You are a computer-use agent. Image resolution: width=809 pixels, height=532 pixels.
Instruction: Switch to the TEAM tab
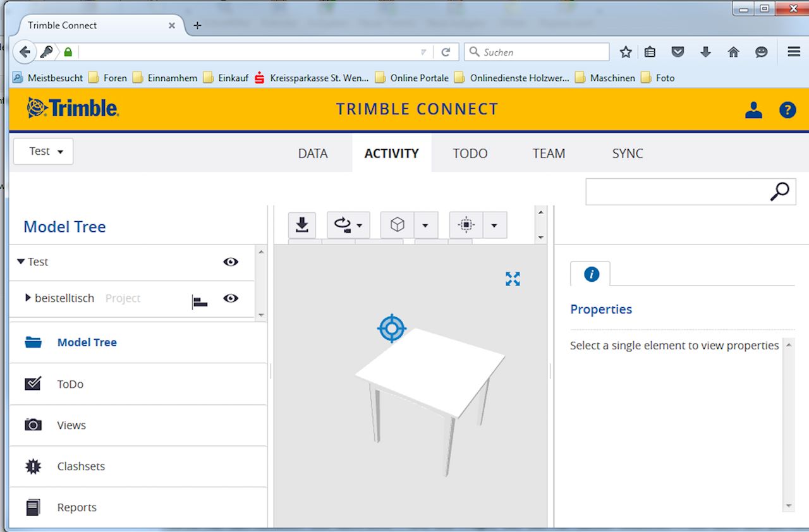click(x=549, y=154)
